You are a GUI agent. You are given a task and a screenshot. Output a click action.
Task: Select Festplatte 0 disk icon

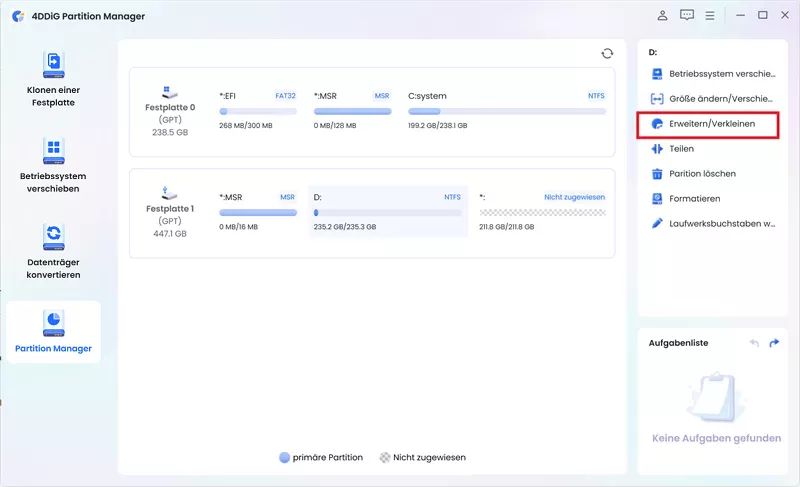click(169, 93)
